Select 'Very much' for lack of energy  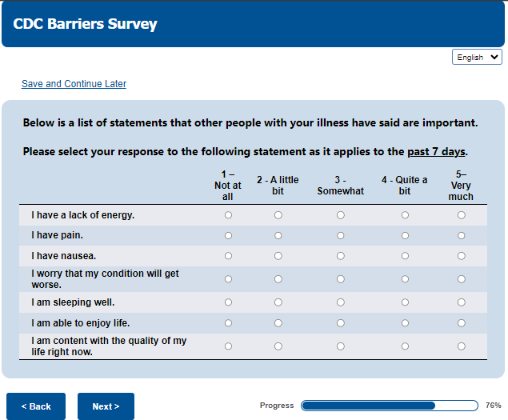click(462, 215)
